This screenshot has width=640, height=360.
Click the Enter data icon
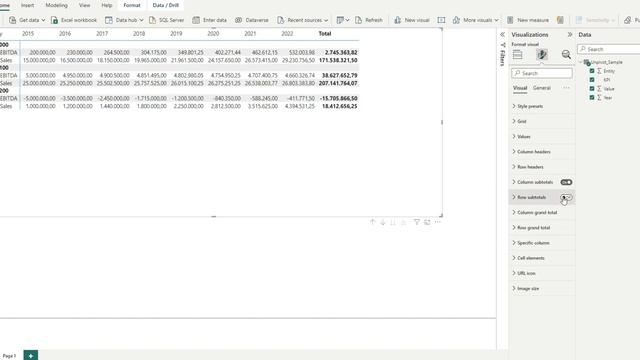196,20
